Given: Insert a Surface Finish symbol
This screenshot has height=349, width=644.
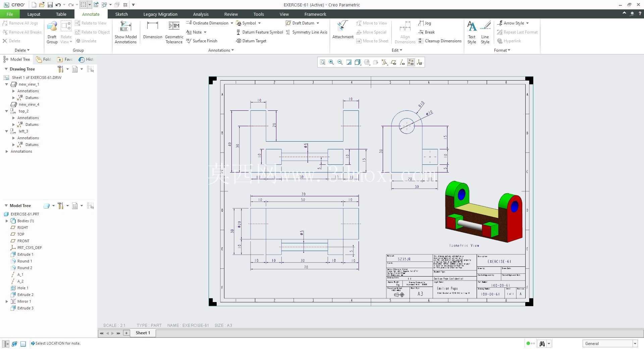Looking at the screenshot, I should [x=202, y=41].
